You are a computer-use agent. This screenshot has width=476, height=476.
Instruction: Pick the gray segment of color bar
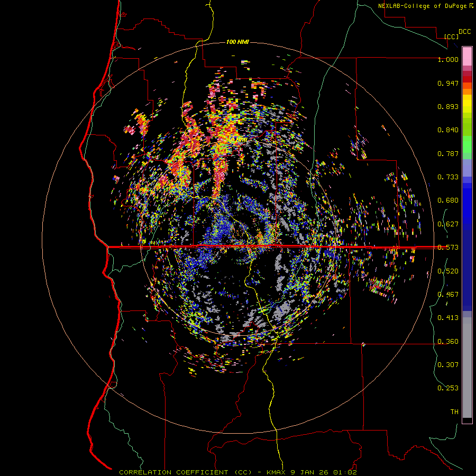(x=467, y=368)
